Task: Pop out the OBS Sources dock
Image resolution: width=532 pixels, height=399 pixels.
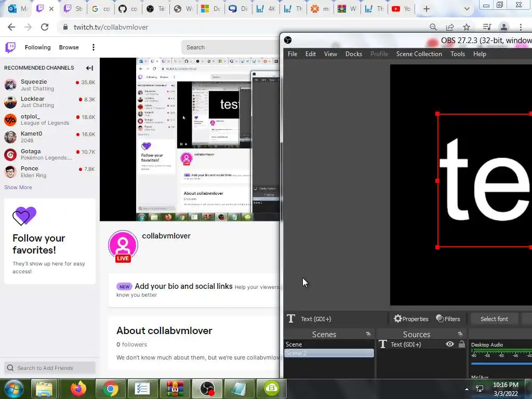Action: (460, 334)
